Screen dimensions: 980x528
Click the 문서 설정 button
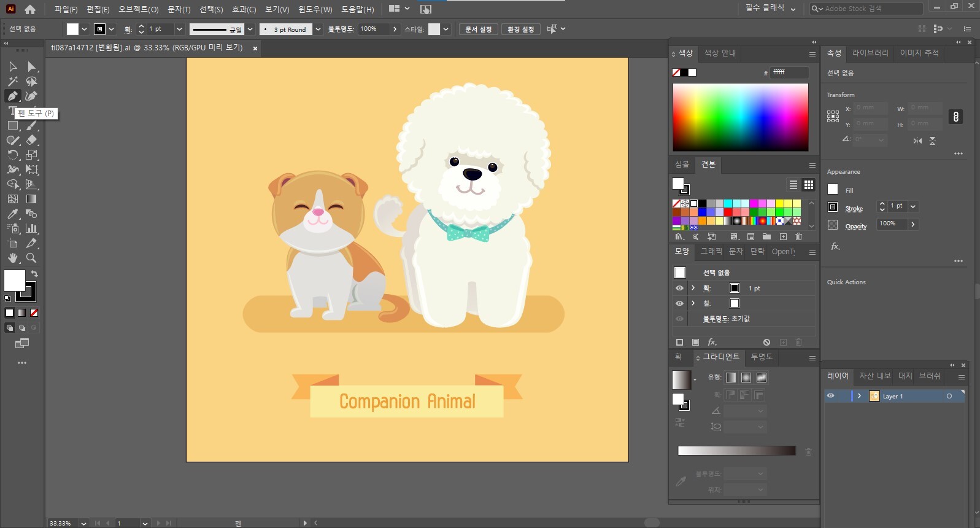click(478, 29)
